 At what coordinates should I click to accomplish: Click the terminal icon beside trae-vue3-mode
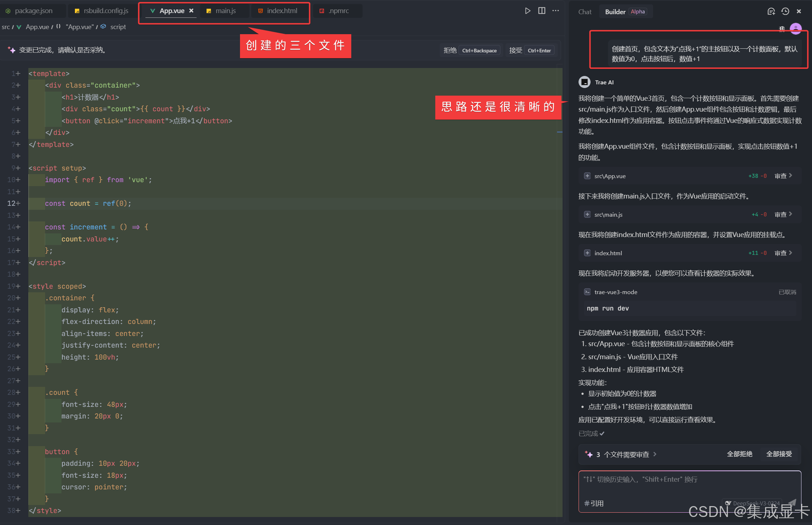tap(587, 292)
